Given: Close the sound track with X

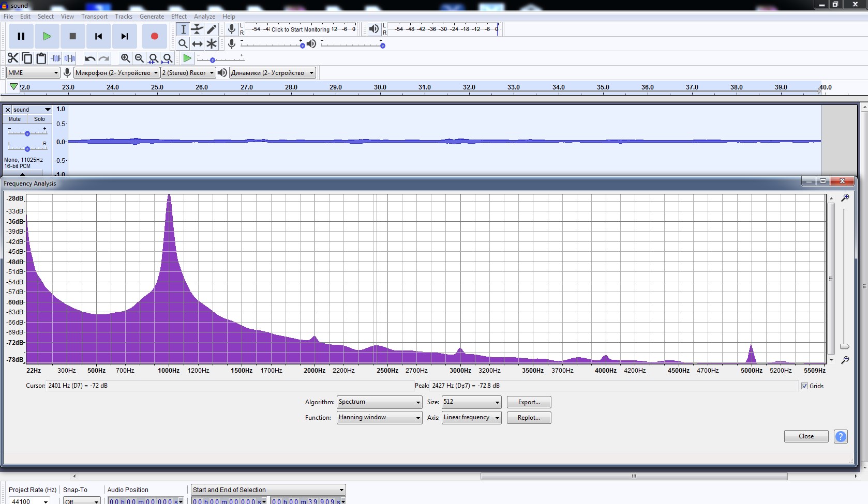Looking at the screenshot, I should [7, 110].
